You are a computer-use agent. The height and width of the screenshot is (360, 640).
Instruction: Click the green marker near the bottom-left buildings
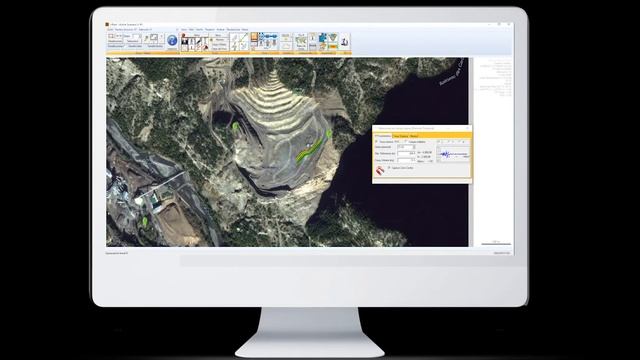tap(145, 221)
